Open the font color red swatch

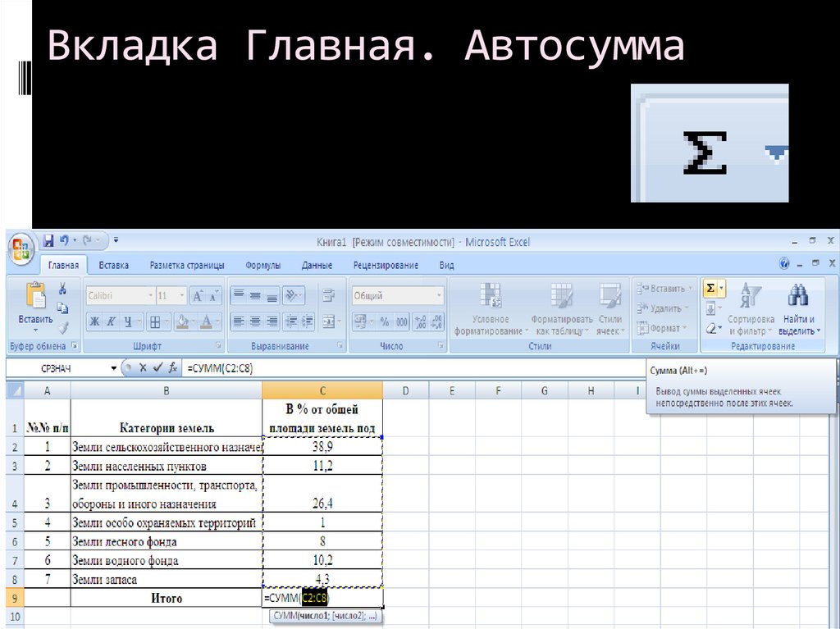(205, 321)
